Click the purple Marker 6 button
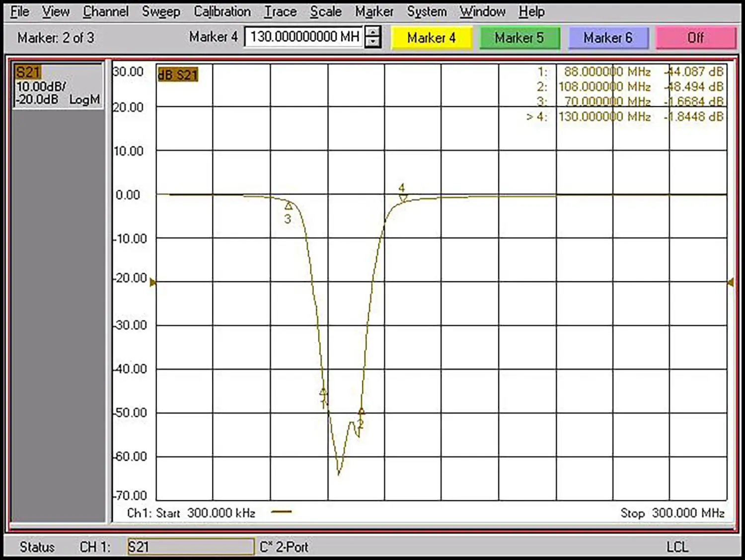 pos(608,38)
